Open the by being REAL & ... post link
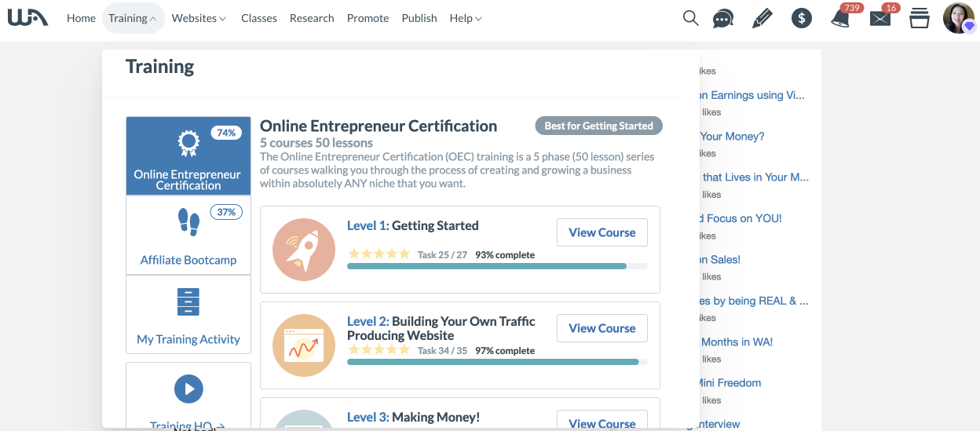This screenshot has width=980, height=431. click(754, 301)
